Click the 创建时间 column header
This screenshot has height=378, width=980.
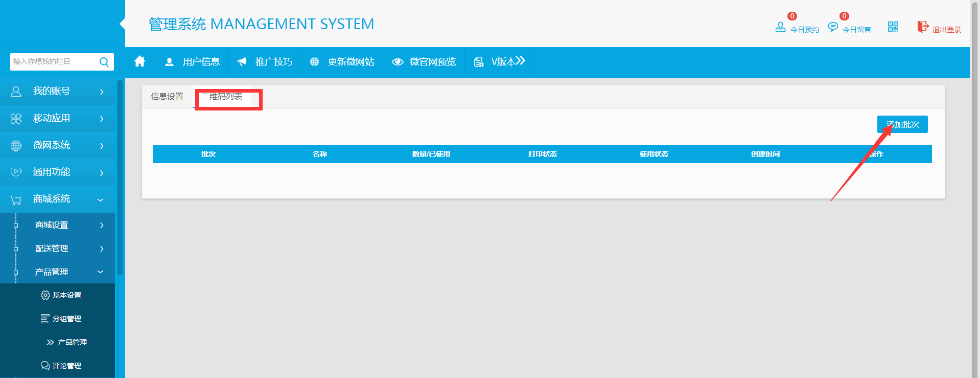click(765, 154)
